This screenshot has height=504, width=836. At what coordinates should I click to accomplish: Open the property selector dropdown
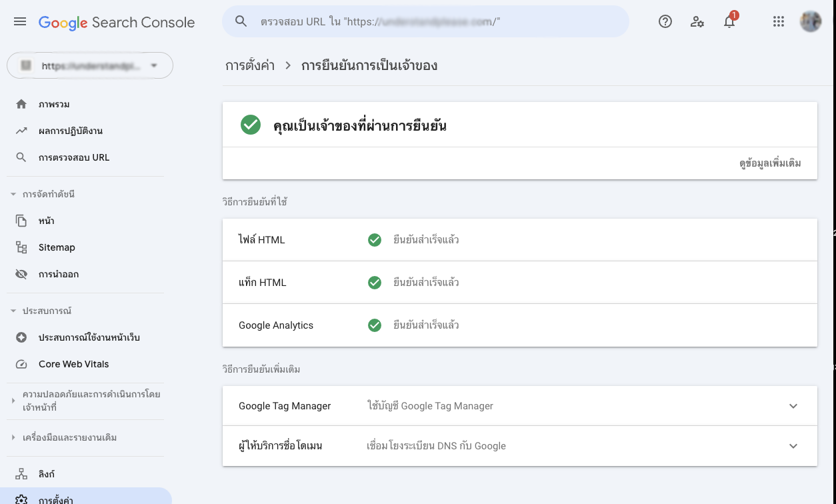coord(90,65)
